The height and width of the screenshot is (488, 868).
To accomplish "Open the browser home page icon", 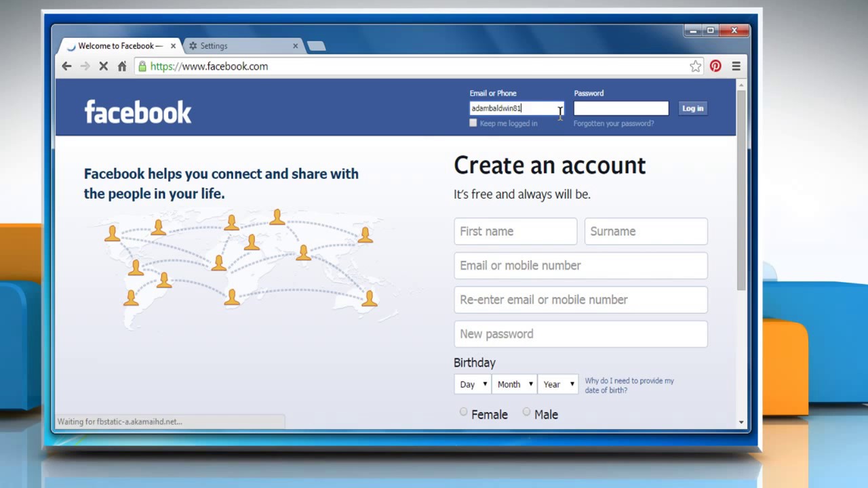I will click(122, 66).
